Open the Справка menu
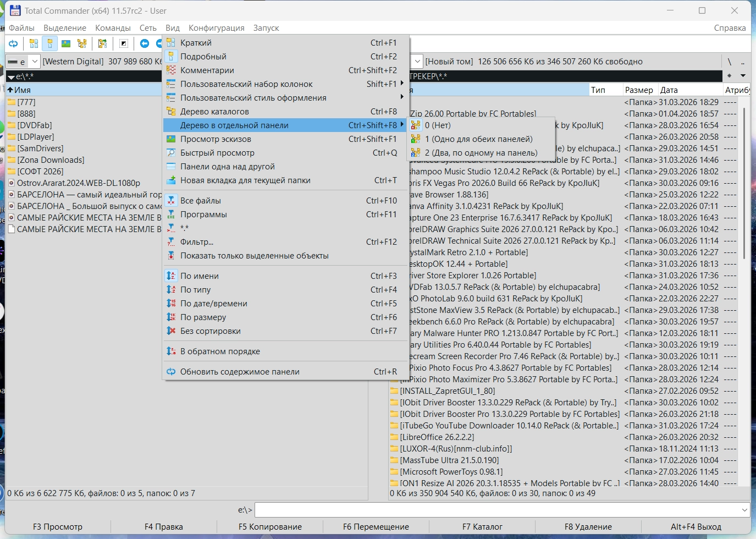This screenshot has width=756, height=539. pyautogui.click(x=730, y=28)
